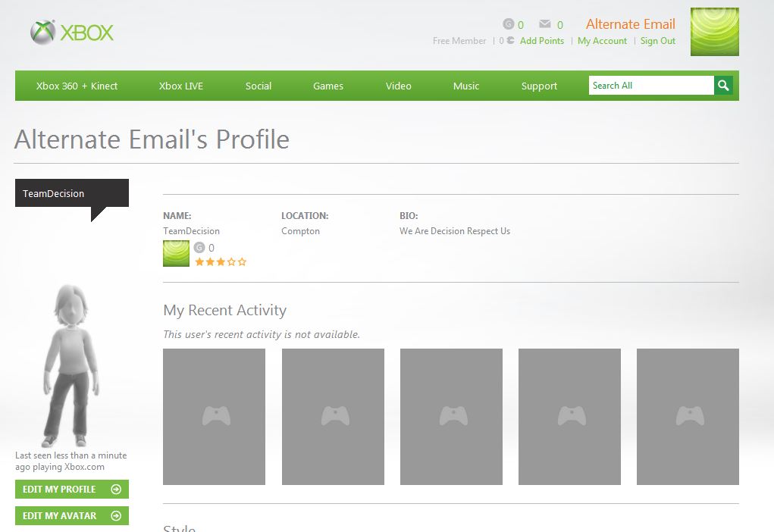Click the recent activity is not available message
Screen dimensions: 774x532
pos(262,335)
